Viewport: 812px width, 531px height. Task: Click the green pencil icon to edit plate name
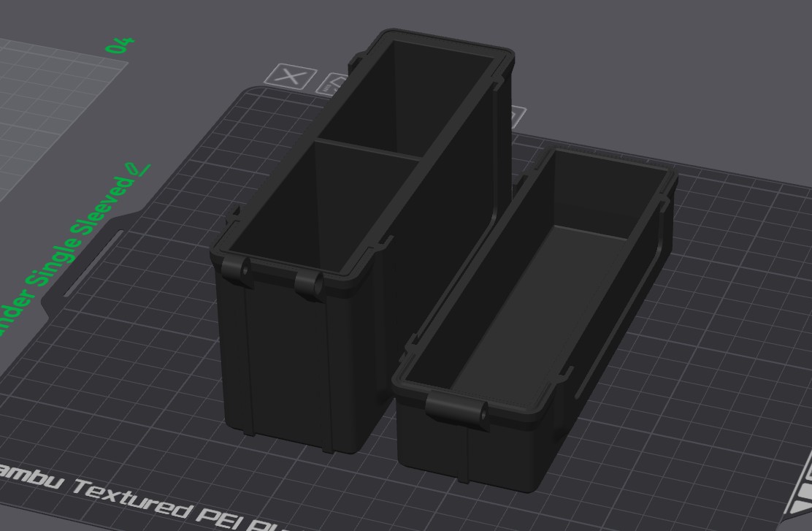pos(138,169)
